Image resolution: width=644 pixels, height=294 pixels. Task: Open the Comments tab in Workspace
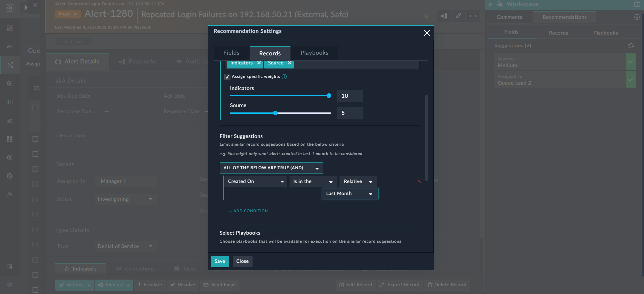[509, 17]
